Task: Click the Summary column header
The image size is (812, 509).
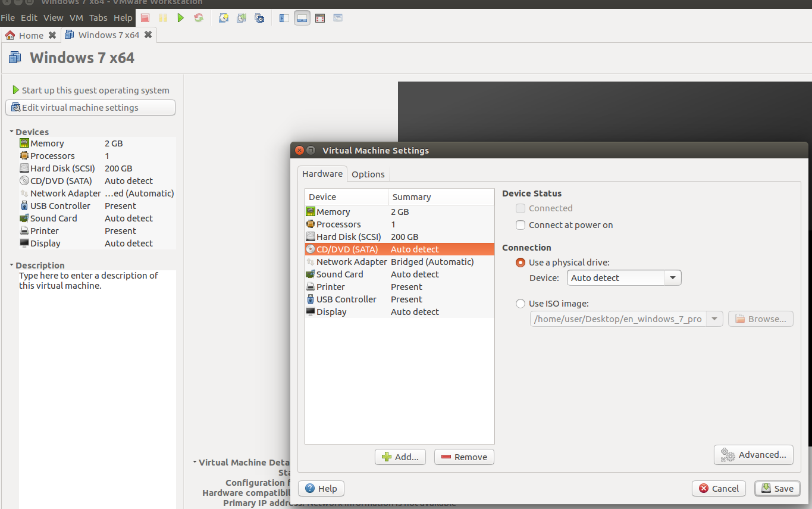Action: click(x=441, y=197)
